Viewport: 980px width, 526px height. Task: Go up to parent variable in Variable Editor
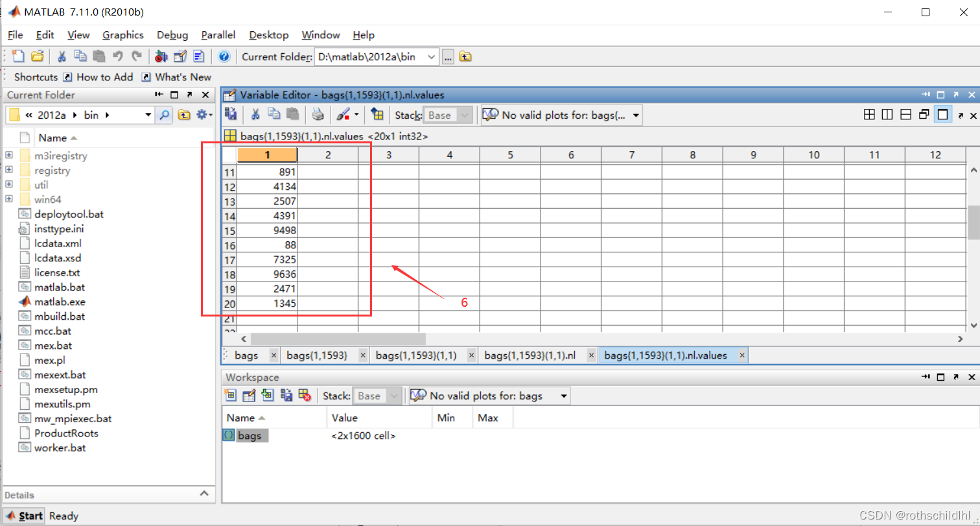(x=377, y=115)
